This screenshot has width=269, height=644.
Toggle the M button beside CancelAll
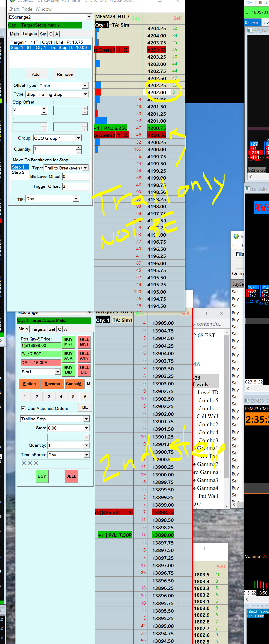click(89, 384)
